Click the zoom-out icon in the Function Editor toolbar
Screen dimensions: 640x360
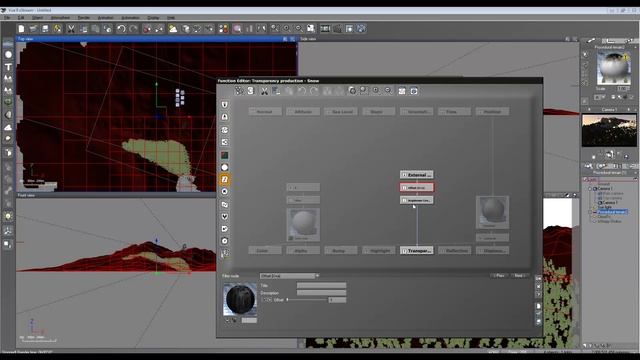388,91
